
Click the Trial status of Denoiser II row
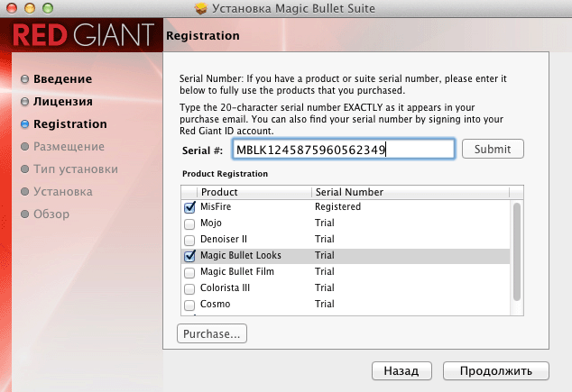[325, 239]
